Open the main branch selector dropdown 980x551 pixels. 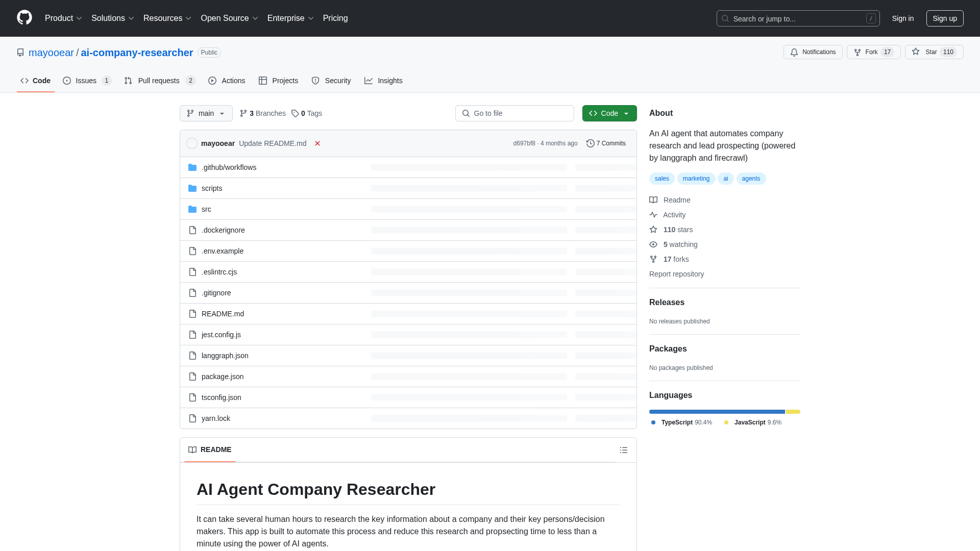206,113
